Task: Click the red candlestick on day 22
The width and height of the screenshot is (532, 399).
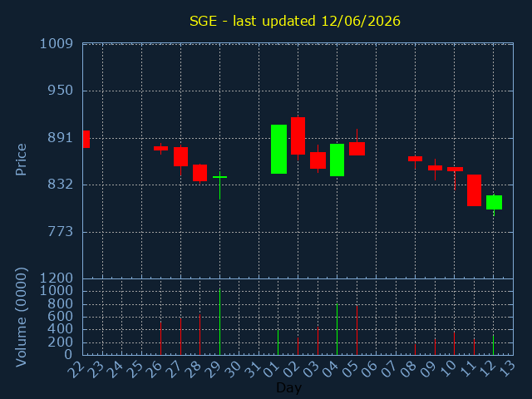Action: [86, 139]
